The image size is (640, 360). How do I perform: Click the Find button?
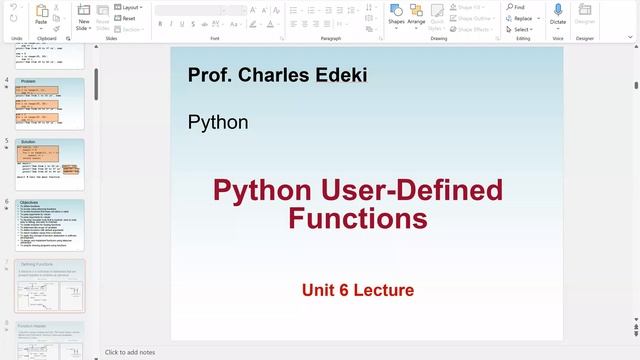[x=516, y=7]
